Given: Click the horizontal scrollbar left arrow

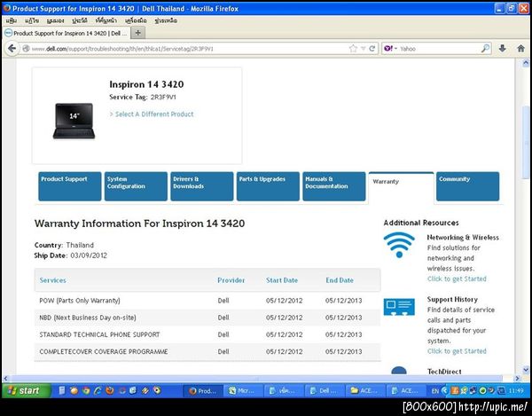Looking at the screenshot, I should (x=6, y=379).
